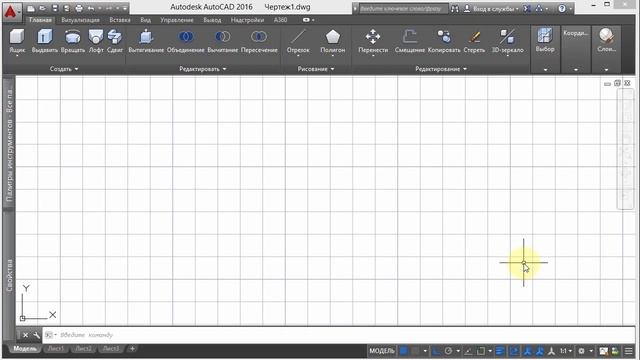Toggle polar tracking in status bar
Screen dimensions: 640x360
coord(448,351)
